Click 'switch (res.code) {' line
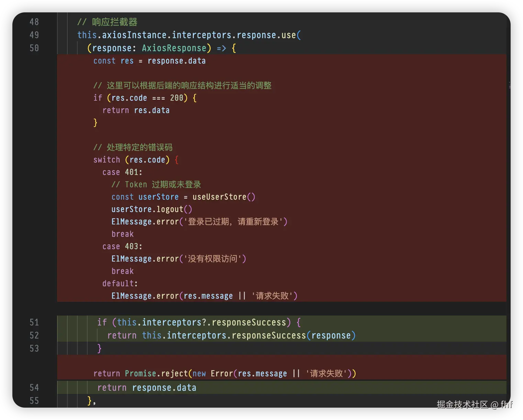The image size is (523, 420). (136, 160)
